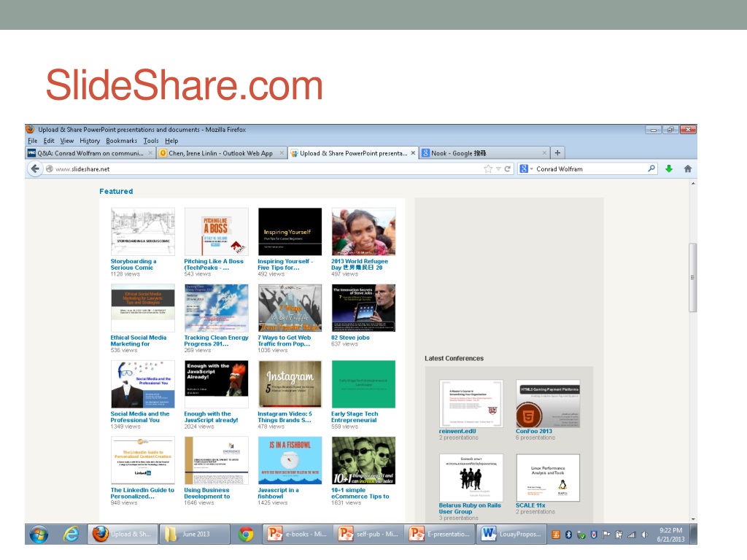Open Tracking Clean Energy Progress thumbnail
Screen dimensions: 747x560
[216, 308]
